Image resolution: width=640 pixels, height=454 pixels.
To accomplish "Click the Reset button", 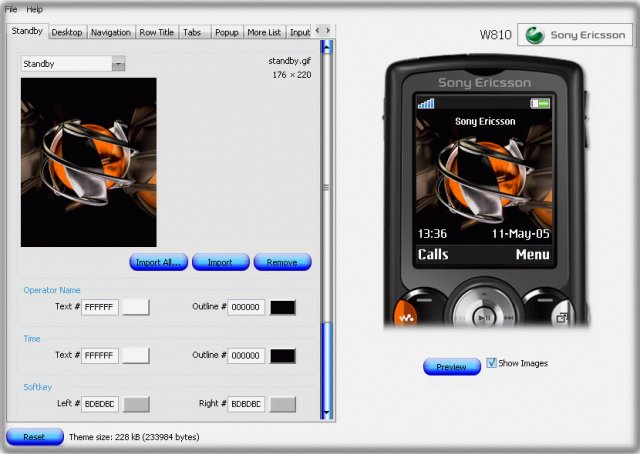I will tap(35, 437).
